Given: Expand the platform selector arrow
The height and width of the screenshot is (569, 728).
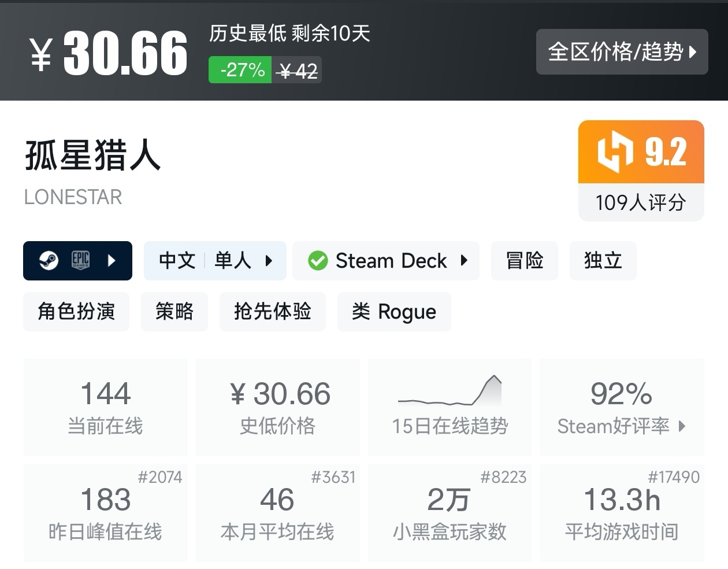Looking at the screenshot, I should pos(112,261).
